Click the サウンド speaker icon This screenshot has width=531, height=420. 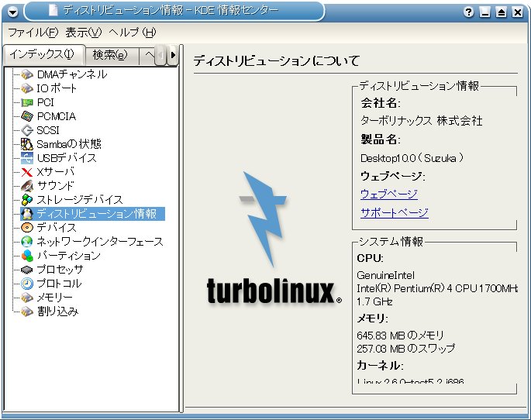(x=27, y=186)
